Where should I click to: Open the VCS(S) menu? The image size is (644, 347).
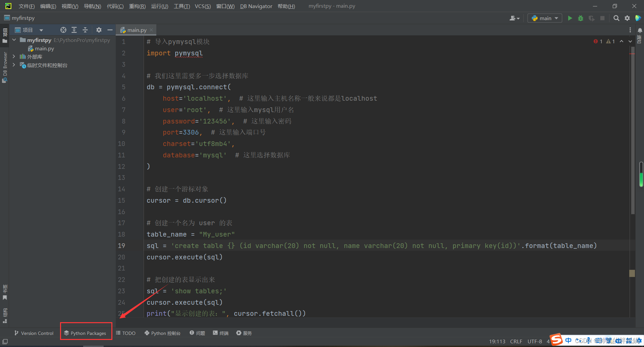click(x=203, y=6)
